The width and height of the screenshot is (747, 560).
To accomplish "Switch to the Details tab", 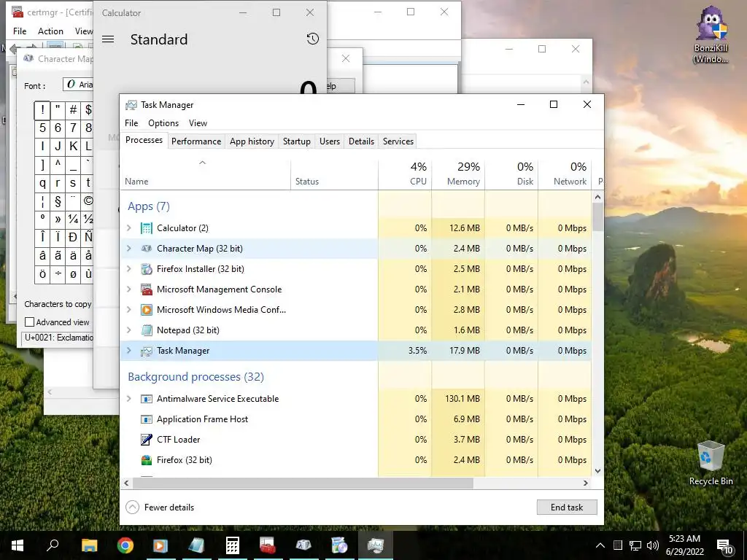I will (361, 141).
